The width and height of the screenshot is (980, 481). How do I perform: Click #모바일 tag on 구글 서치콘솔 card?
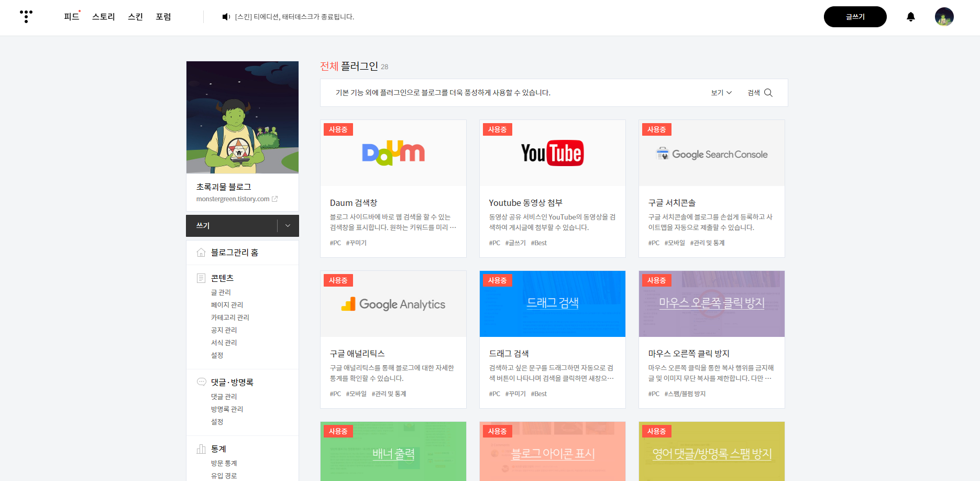coord(675,243)
